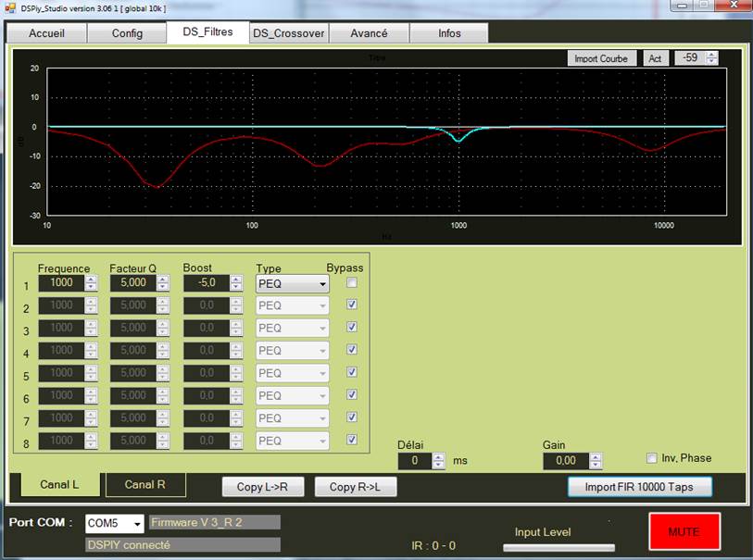Switch to the Avancé tab

point(369,33)
